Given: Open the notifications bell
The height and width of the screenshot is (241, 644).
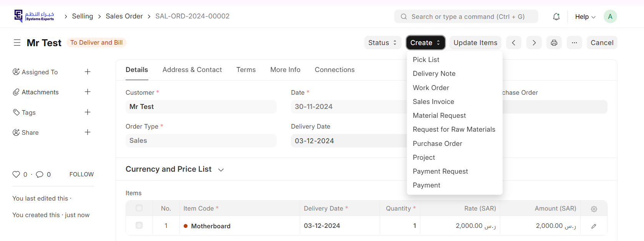Looking at the screenshot, I should tap(556, 17).
